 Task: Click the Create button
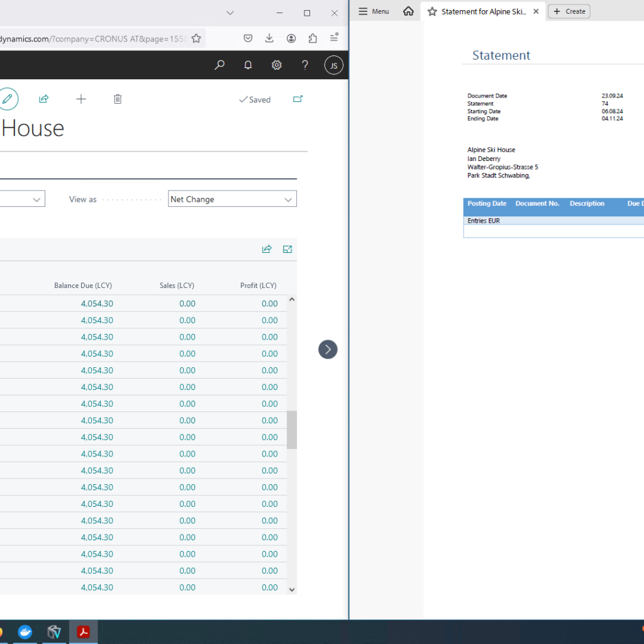(x=569, y=11)
